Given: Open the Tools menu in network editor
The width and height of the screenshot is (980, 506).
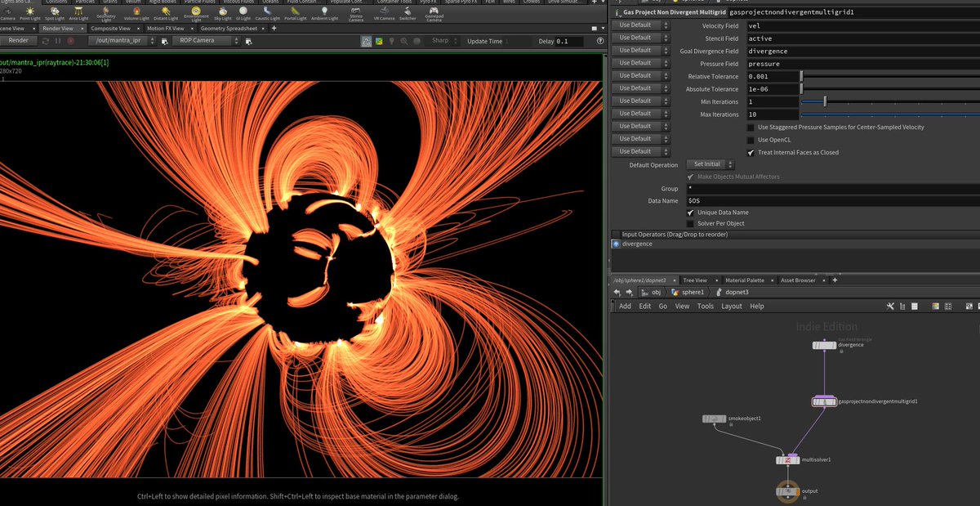Looking at the screenshot, I should 706,306.
